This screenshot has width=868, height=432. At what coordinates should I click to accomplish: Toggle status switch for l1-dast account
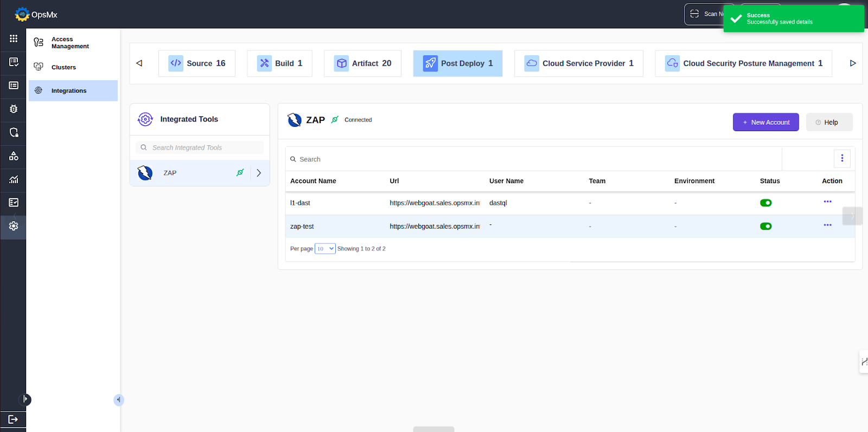765,203
